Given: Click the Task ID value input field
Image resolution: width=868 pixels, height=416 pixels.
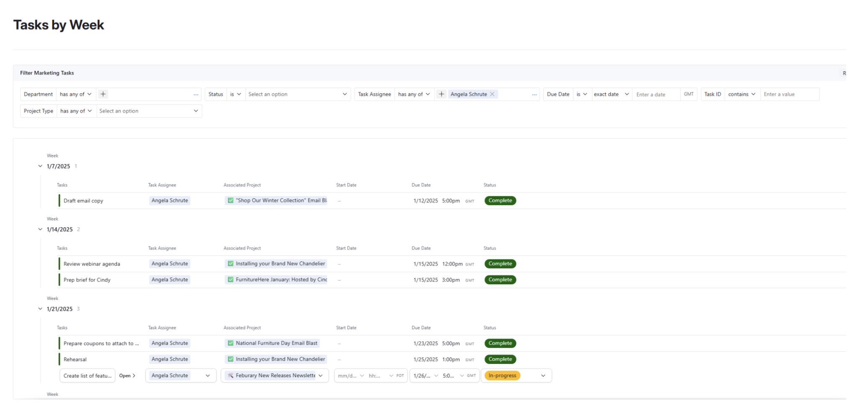Looking at the screenshot, I should point(789,94).
